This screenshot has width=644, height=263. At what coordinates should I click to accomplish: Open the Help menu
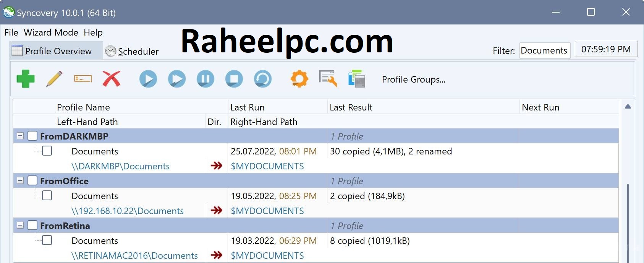coord(93,32)
